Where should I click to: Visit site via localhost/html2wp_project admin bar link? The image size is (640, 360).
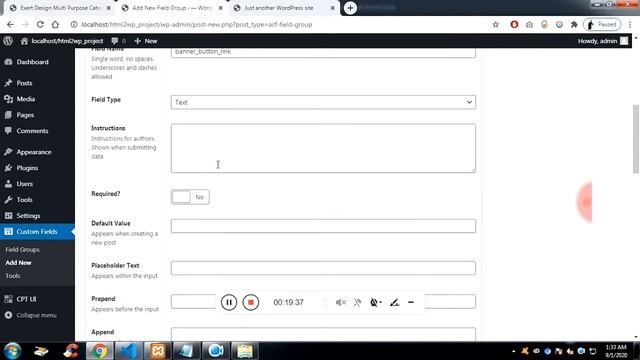pos(62,41)
